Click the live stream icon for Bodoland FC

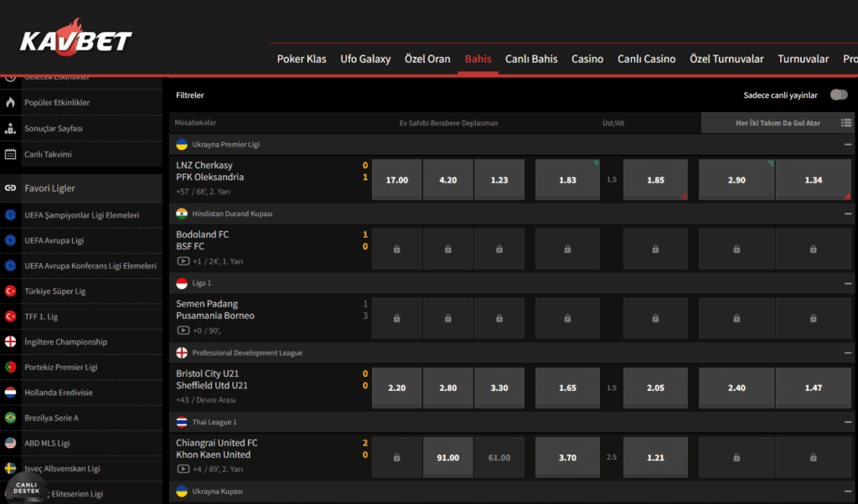[x=182, y=261]
